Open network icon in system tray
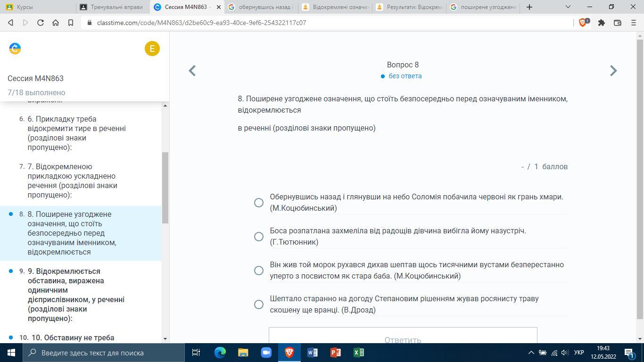This screenshot has width=644, height=362. pos(554,353)
